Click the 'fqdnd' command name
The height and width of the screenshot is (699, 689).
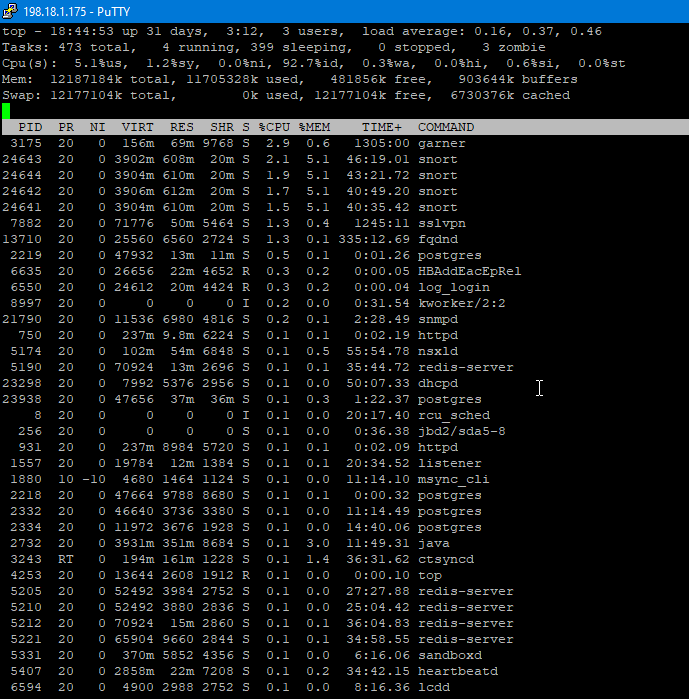click(438, 240)
